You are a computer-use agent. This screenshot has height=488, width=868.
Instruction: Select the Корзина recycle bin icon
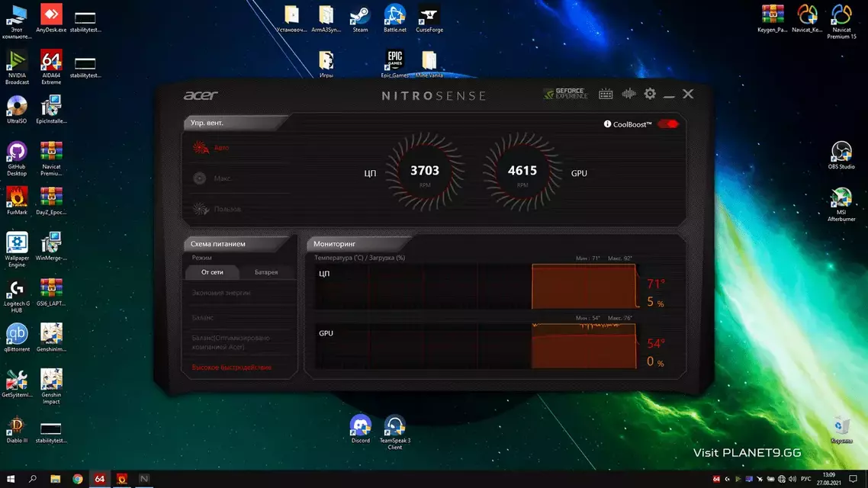coord(841,430)
